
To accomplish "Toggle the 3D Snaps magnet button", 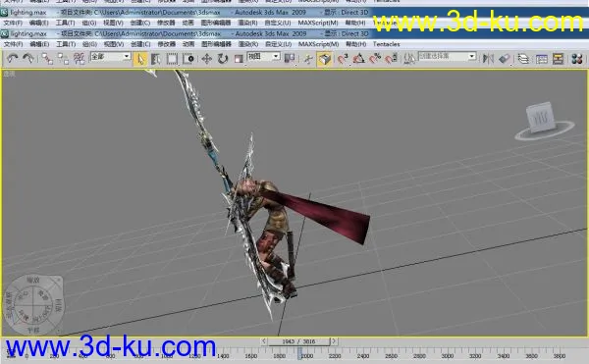I will [x=343, y=59].
